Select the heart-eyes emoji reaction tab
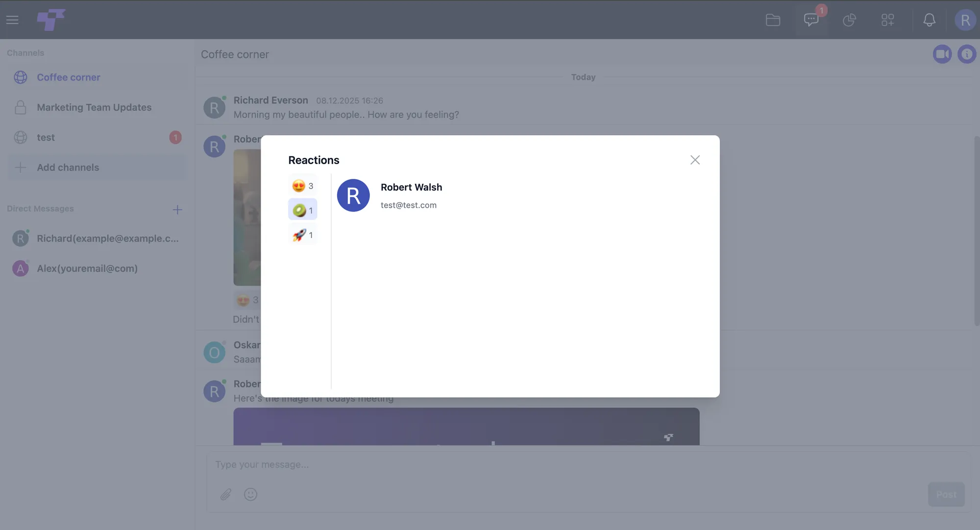The width and height of the screenshot is (980, 530). [302, 186]
